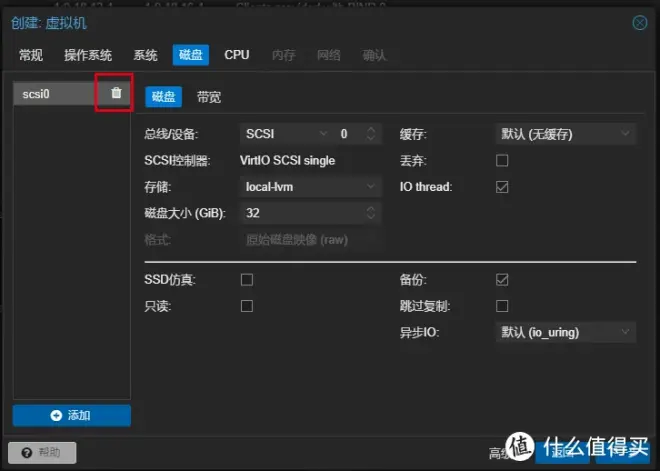The height and width of the screenshot is (471, 660).
Task: Open the 内存 tab
Action: point(283,55)
